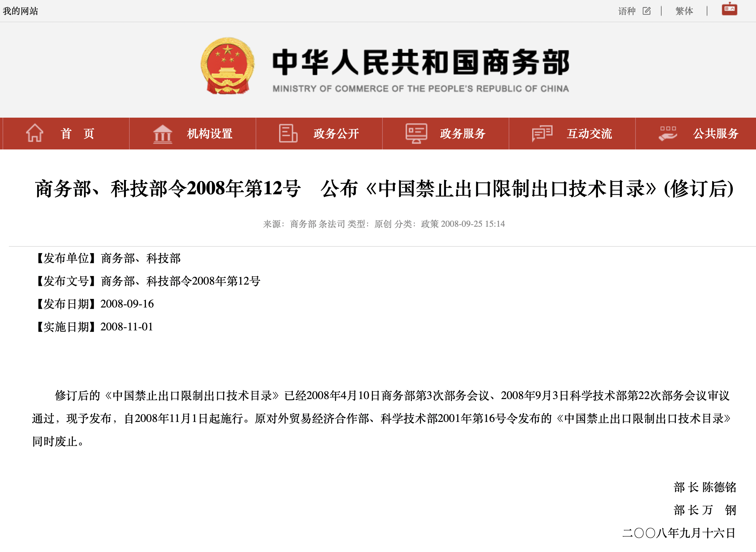
Task: Click the timestamp 2008-09-25 15:14
Action: 473,224
